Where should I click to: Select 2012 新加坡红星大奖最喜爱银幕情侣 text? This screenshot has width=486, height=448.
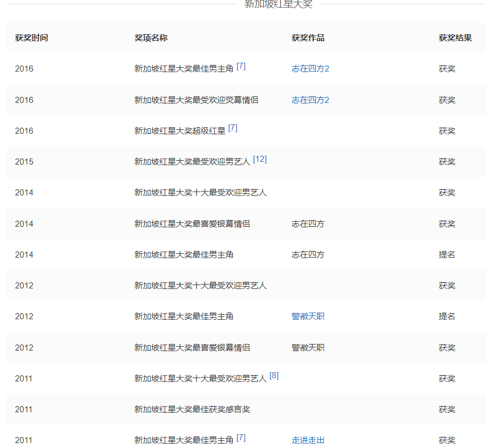tap(192, 347)
